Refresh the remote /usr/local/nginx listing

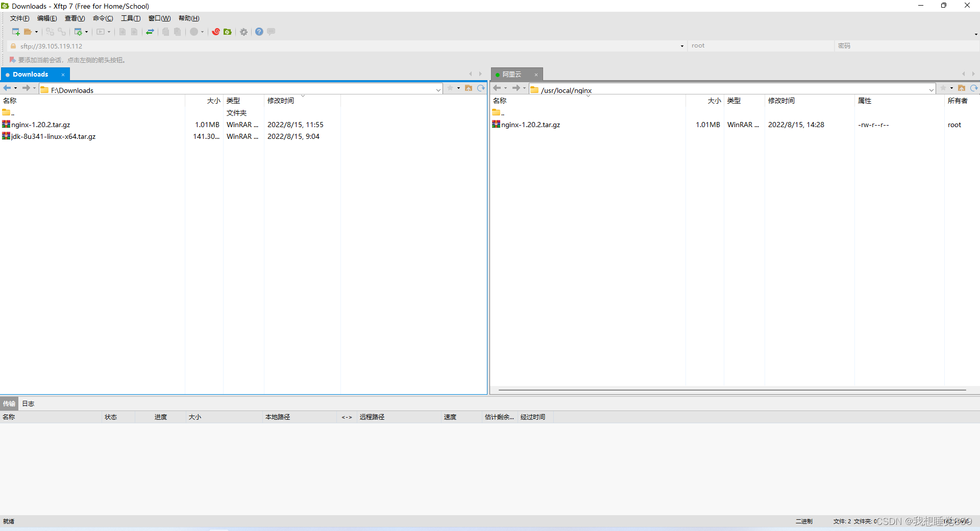point(975,88)
